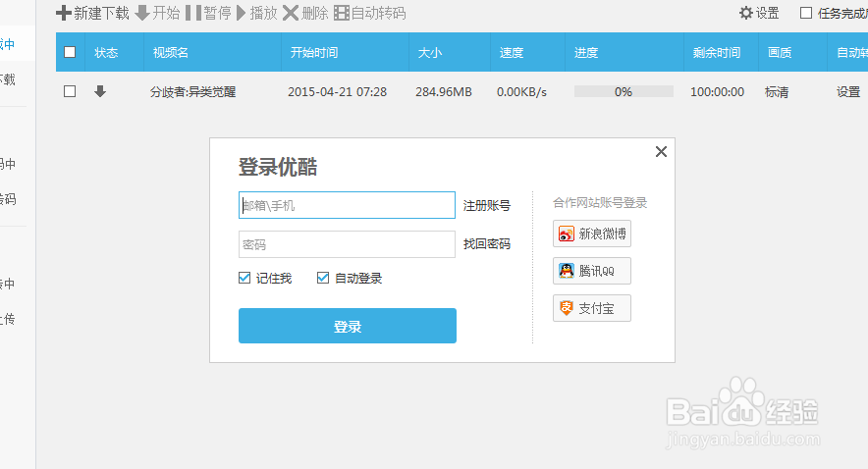Click the download arrow status icon in row
868x469 pixels.
[100, 91]
